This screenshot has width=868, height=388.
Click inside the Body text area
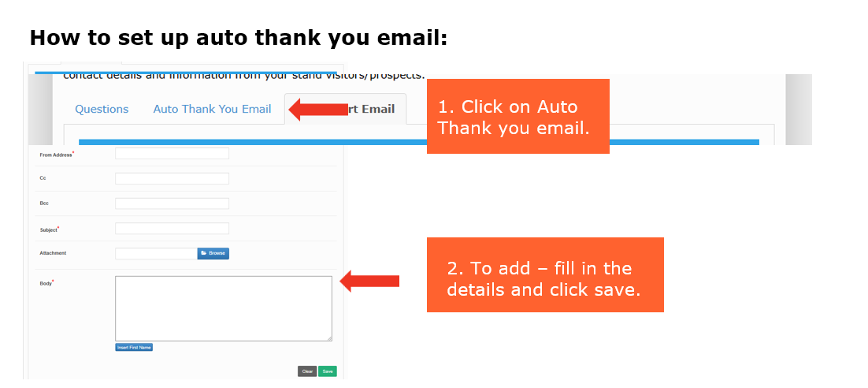[x=223, y=308]
